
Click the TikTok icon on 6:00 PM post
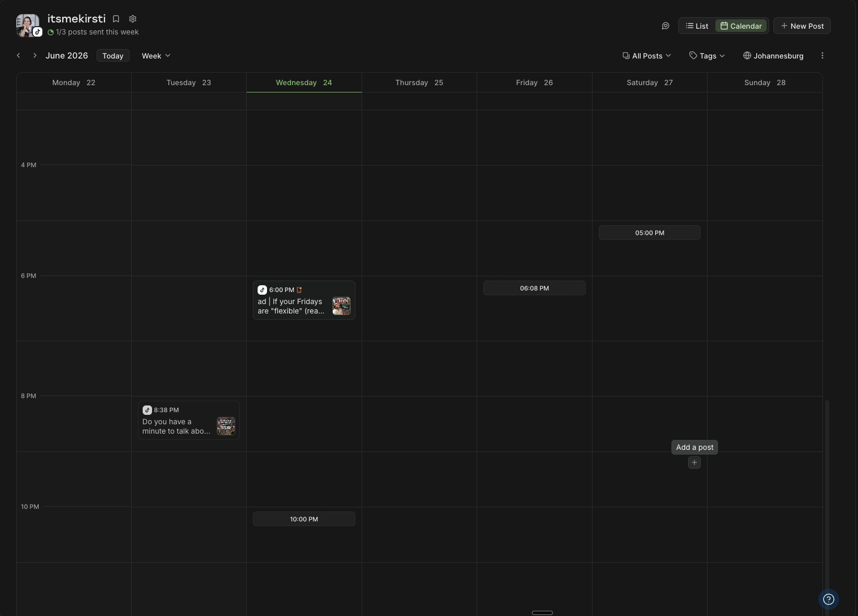click(x=262, y=290)
